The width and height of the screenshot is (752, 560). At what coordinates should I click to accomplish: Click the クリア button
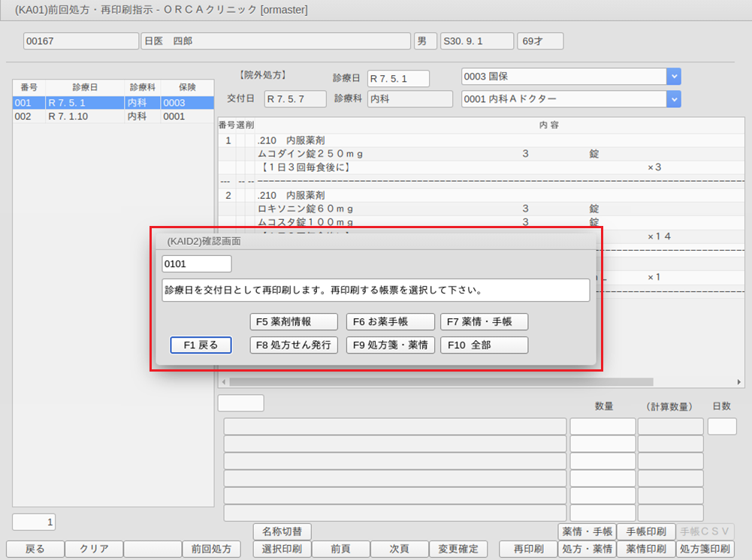pyautogui.click(x=93, y=549)
